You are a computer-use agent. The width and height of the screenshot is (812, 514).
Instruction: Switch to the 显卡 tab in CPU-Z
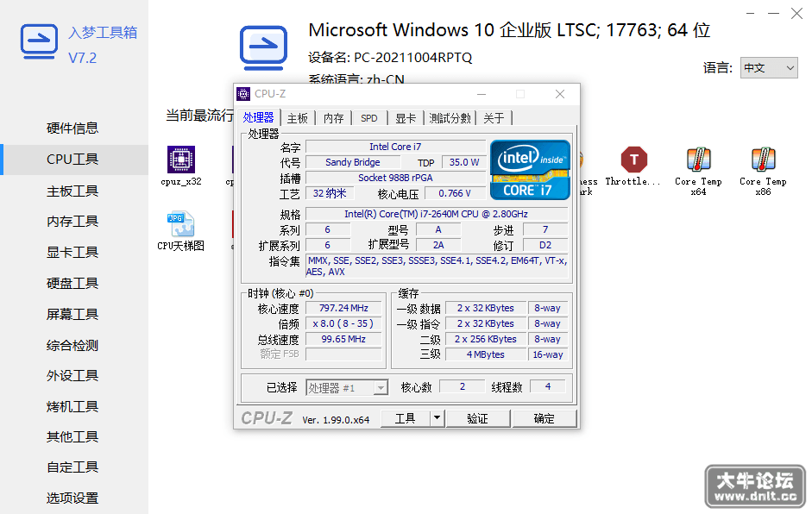(x=406, y=118)
